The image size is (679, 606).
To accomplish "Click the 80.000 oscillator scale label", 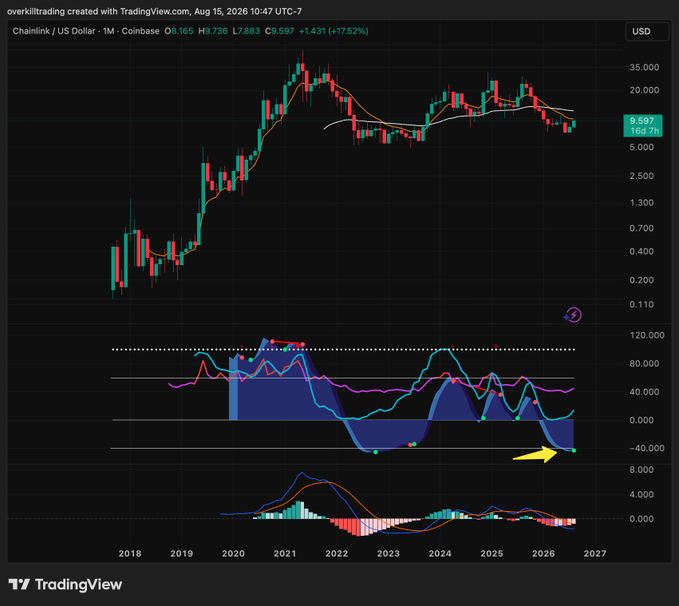I will pyautogui.click(x=644, y=363).
